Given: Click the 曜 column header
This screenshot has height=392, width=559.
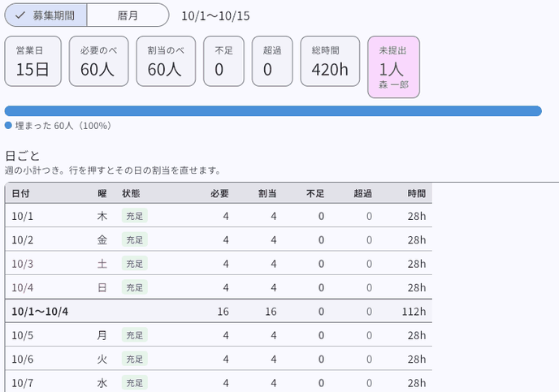Looking at the screenshot, I should (102, 193).
